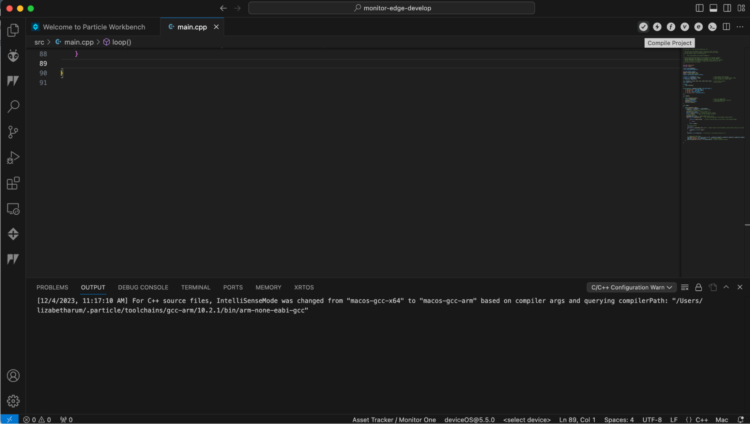The height and width of the screenshot is (424, 750).
Task: Open the editor More Actions ellipsis menu
Action: 739,27
